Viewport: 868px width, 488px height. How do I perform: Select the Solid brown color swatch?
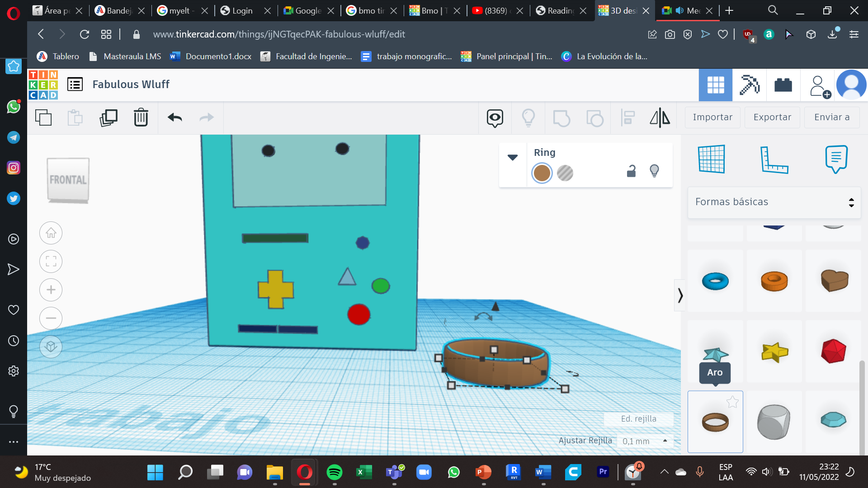[542, 173]
